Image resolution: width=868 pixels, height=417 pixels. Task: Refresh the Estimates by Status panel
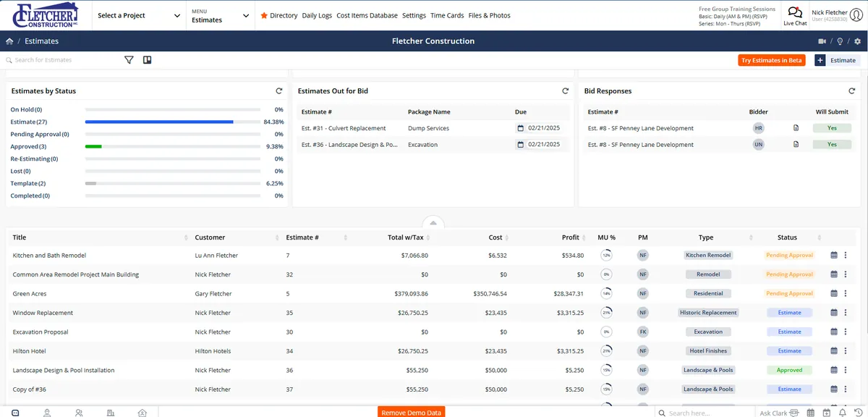coord(279,91)
